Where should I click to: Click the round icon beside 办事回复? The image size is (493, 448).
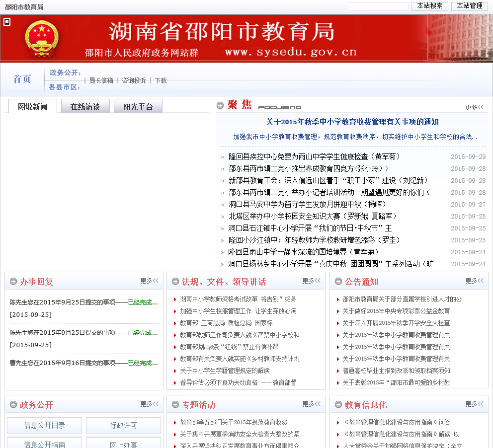(13, 281)
